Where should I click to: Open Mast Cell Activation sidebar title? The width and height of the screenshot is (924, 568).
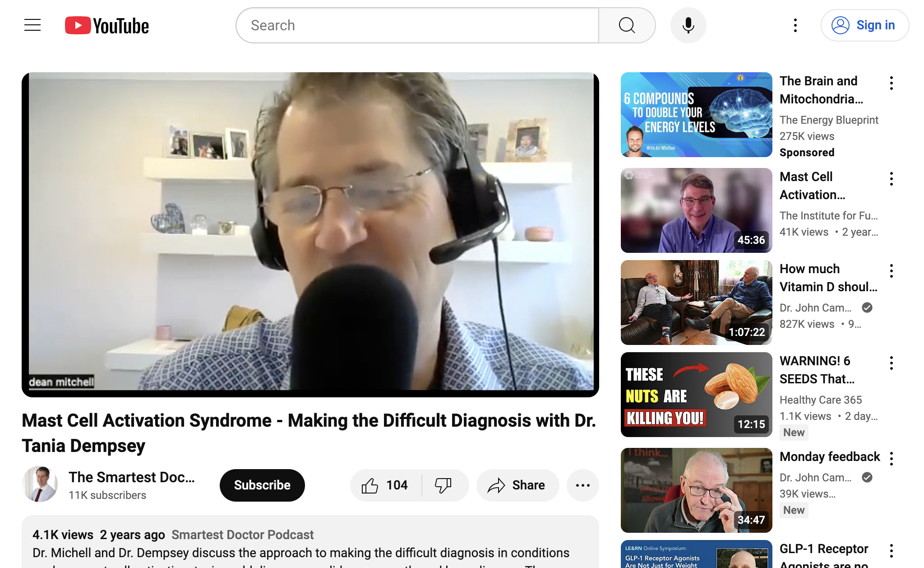click(812, 186)
